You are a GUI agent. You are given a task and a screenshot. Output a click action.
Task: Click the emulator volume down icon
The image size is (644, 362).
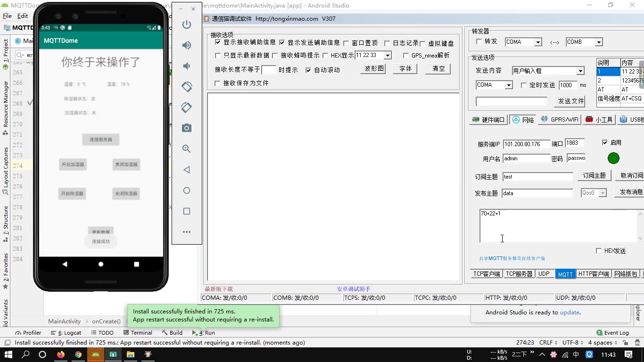click(187, 66)
